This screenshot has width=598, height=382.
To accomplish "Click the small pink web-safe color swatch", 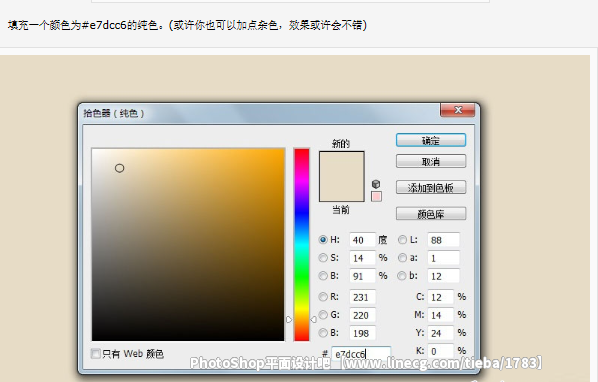I will coord(376,196).
